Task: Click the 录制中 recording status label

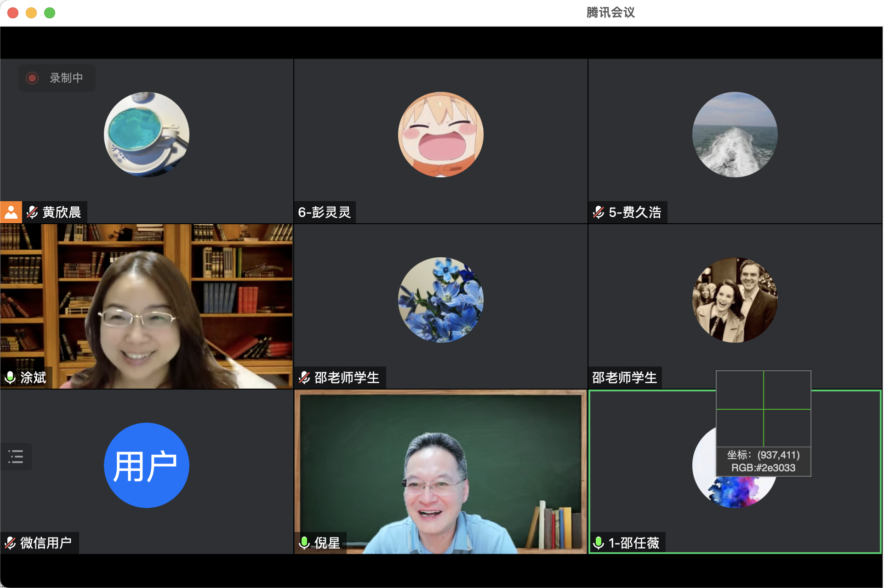Action: (66, 78)
